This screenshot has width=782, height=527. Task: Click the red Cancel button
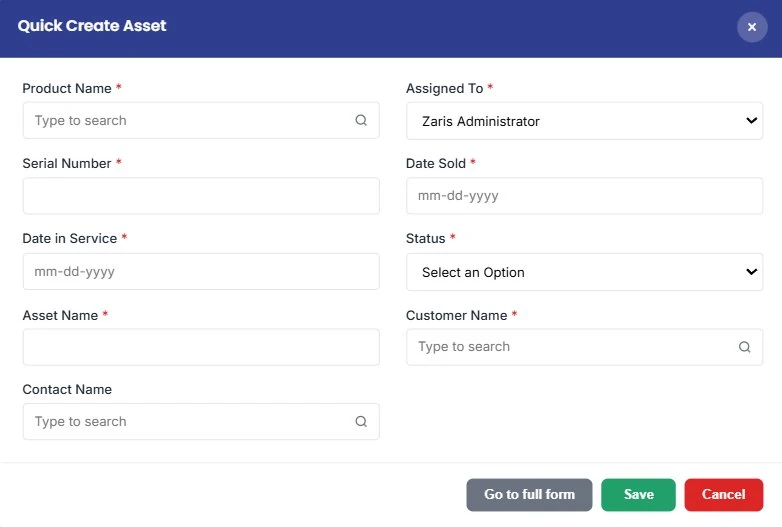(724, 495)
